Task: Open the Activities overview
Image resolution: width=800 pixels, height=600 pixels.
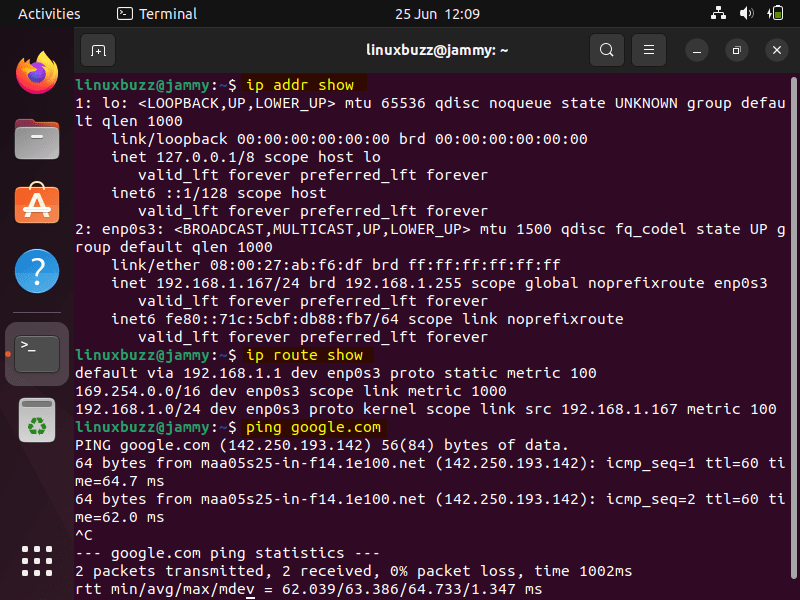Action: (49, 13)
